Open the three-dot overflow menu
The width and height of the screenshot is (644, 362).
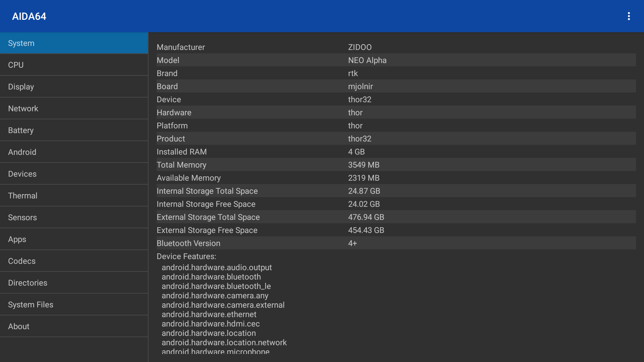(629, 16)
